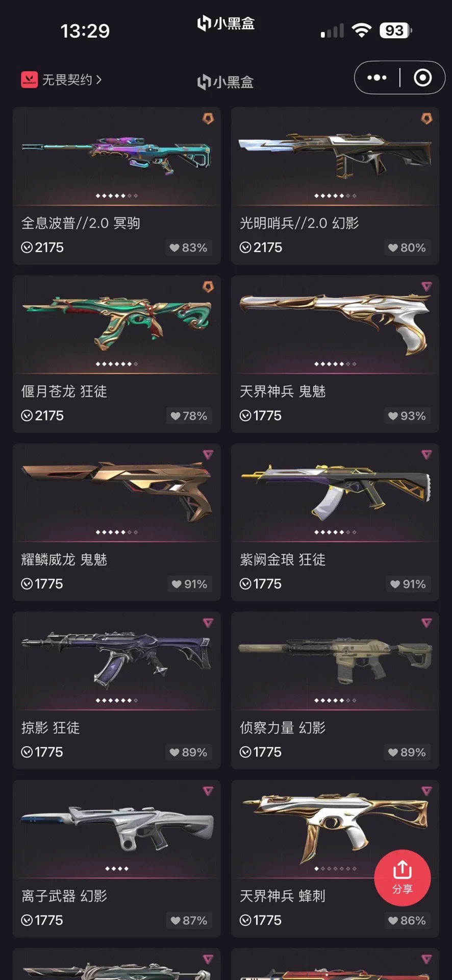Tap orange tier icon on 偃月苍龙 狂徒 card
The width and height of the screenshot is (452, 980).
pyautogui.click(x=208, y=287)
